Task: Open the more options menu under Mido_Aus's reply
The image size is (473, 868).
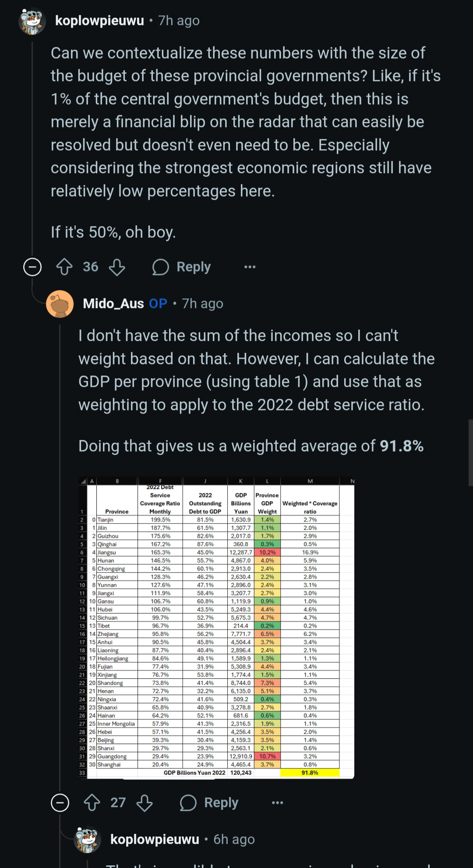Action: point(277,803)
